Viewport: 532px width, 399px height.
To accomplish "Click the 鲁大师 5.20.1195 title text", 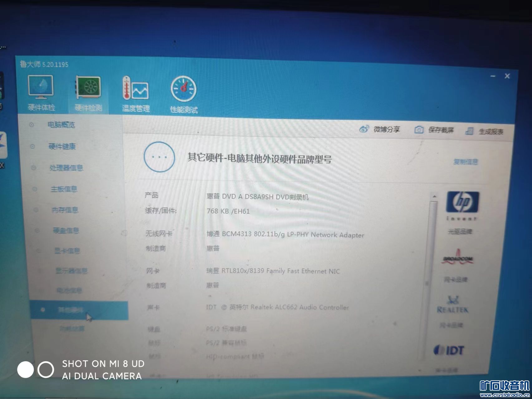I will pyautogui.click(x=44, y=64).
